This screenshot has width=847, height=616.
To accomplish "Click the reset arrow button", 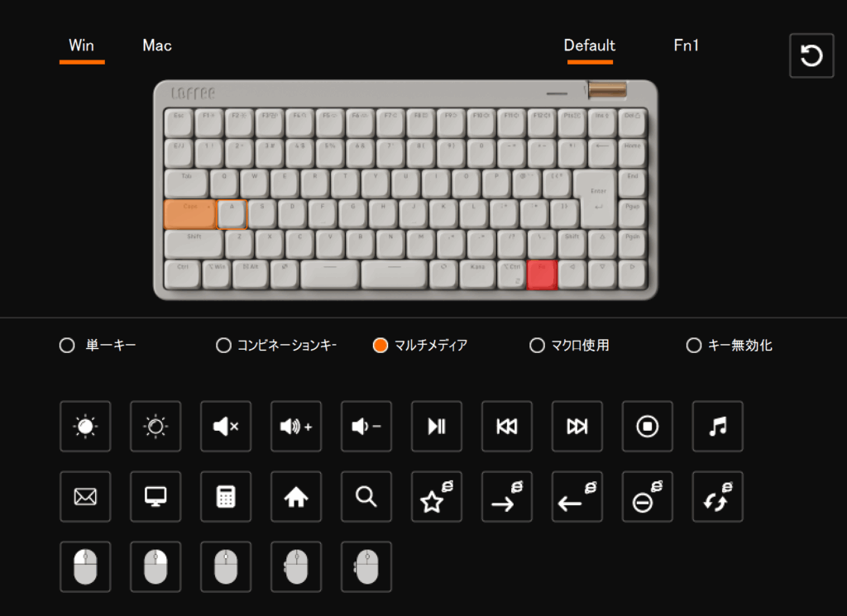I will click(811, 55).
